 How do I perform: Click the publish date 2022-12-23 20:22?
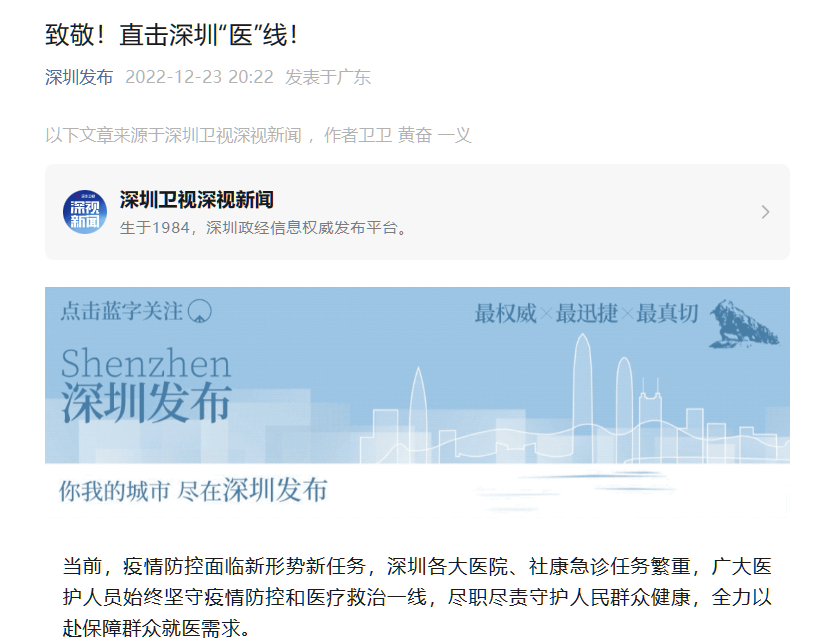tap(200, 77)
